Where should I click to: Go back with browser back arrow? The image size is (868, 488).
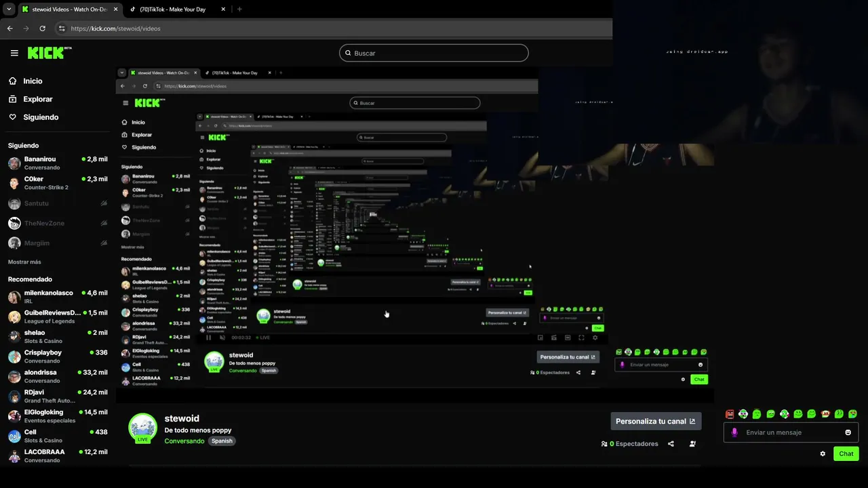click(9, 28)
